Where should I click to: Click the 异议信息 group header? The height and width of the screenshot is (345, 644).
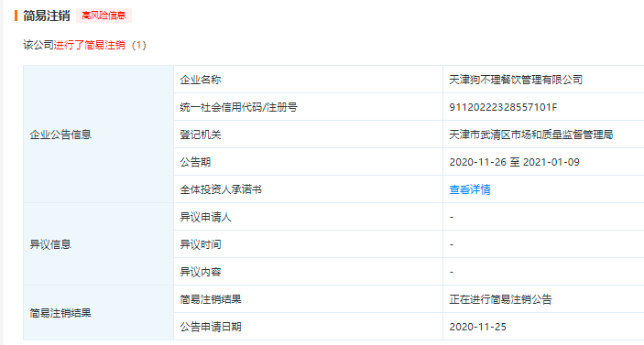pyautogui.click(x=99, y=244)
